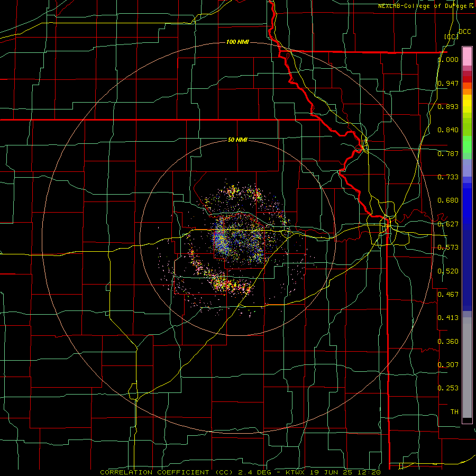The image size is (476, 476).
Task: Select the lavender-blue color bar segment
Action: 467,168
